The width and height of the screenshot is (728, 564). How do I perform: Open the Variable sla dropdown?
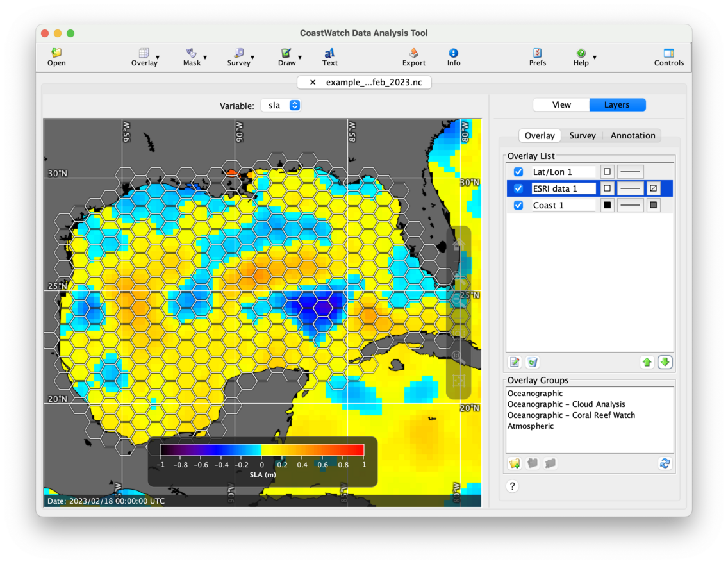pyautogui.click(x=281, y=105)
